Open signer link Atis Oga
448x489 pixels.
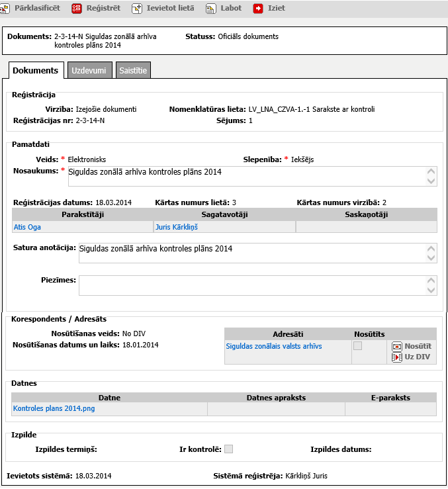coord(27,227)
